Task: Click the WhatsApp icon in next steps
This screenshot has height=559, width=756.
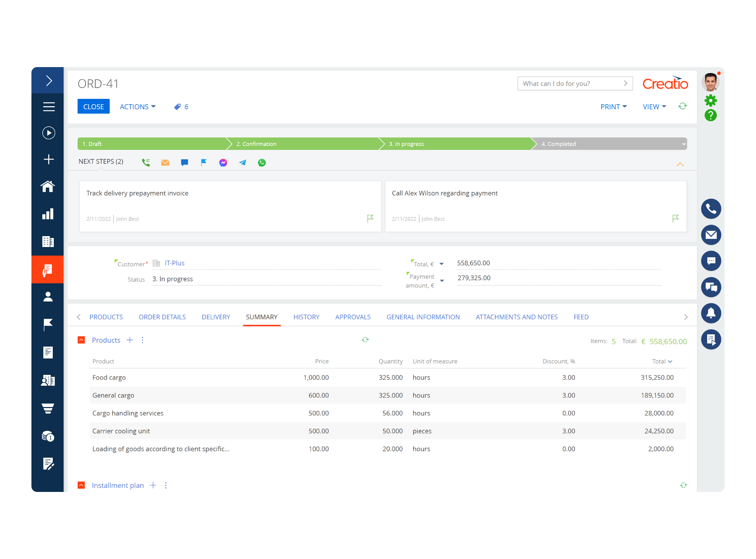Action: coord(262,162)
